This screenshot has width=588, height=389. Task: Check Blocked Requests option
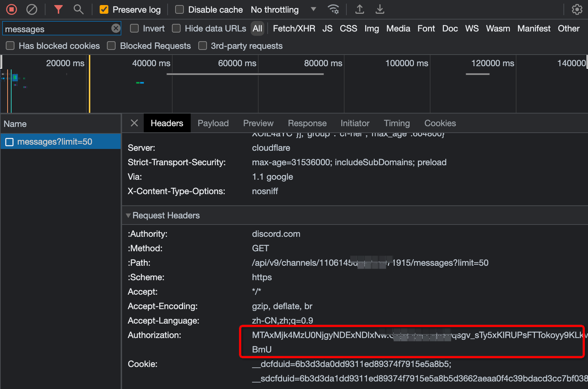tap(111, 46)
